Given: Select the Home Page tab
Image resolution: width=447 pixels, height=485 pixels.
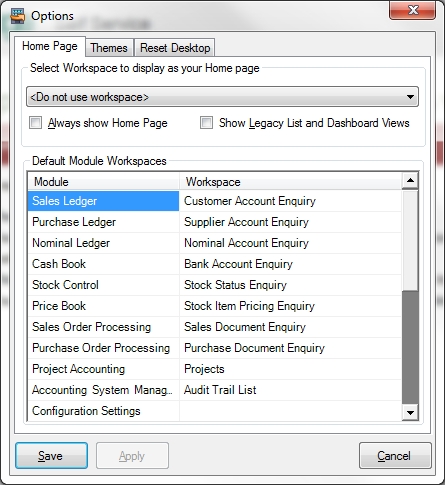Looking at the screenshot, I should pyautogui.click(x=50, y=46).
